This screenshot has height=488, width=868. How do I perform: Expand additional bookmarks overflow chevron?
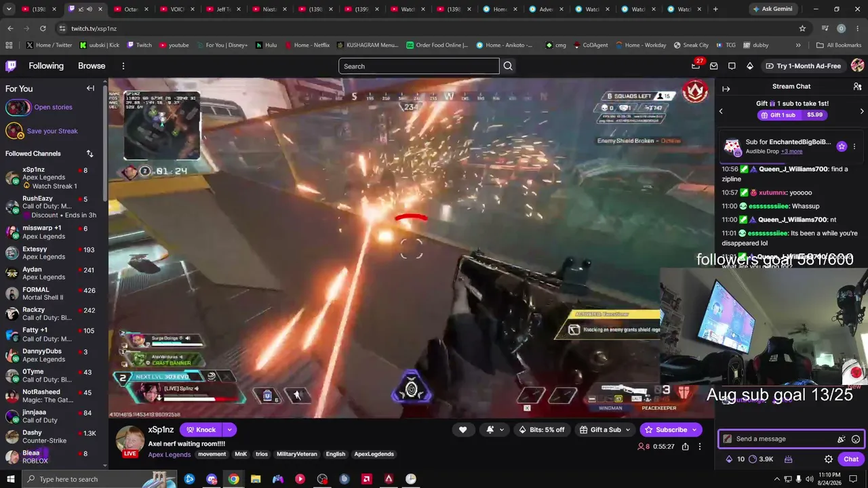point(798,45)
